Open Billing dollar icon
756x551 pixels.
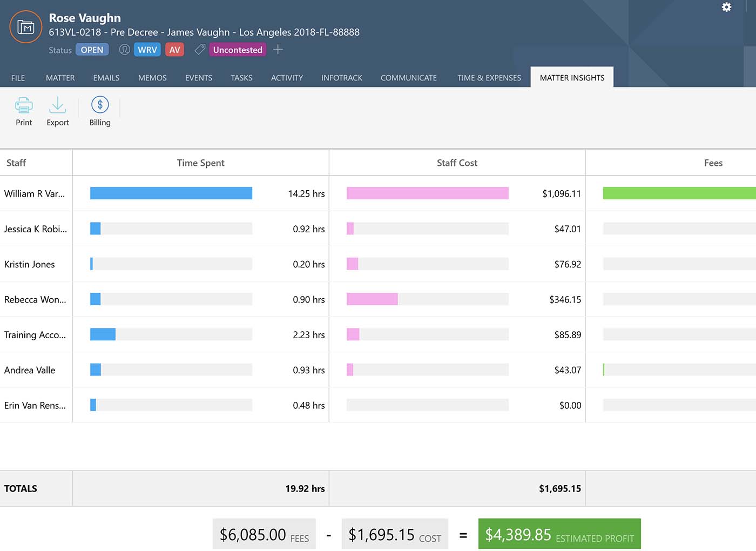100,105
